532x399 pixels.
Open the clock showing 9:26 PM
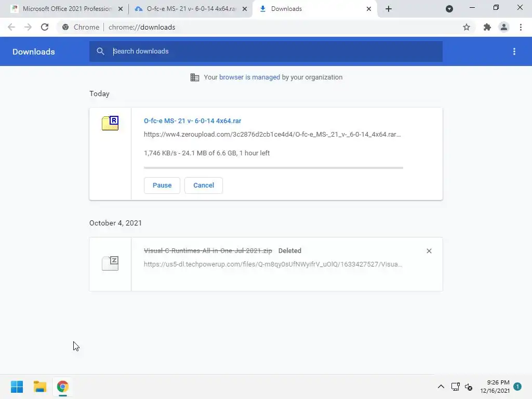495,387
